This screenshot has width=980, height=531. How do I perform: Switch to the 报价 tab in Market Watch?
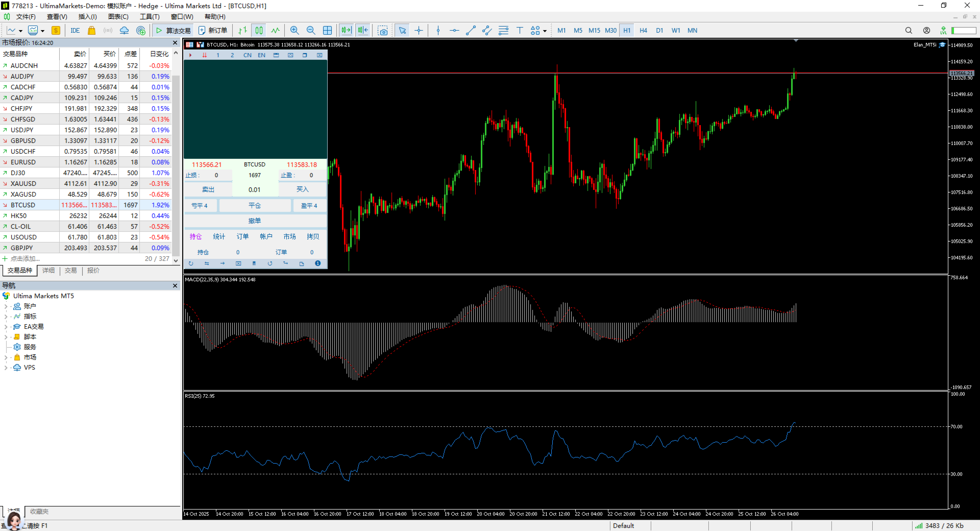tap(93, 271)
